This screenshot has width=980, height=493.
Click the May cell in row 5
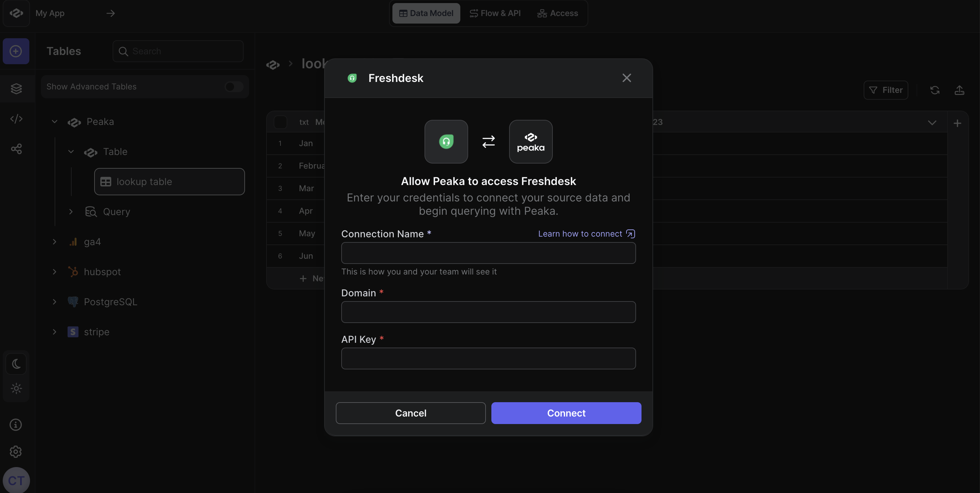(x=307, y=233)
